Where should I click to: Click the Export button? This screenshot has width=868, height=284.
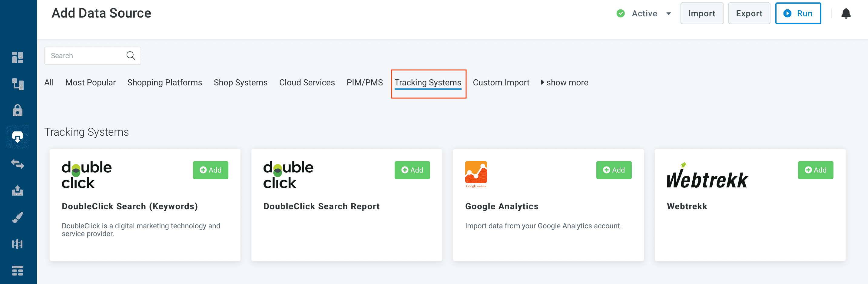[x=749, y=14]
